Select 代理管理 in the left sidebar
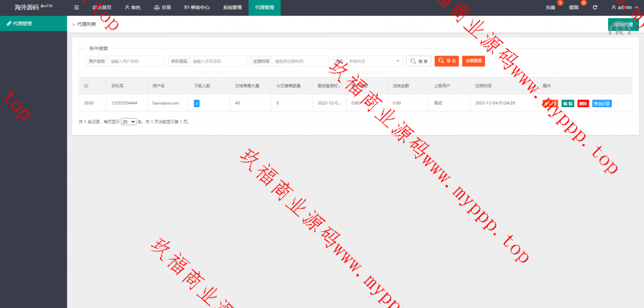The width and height of the screenshot is (644, 308). point(33,23)
